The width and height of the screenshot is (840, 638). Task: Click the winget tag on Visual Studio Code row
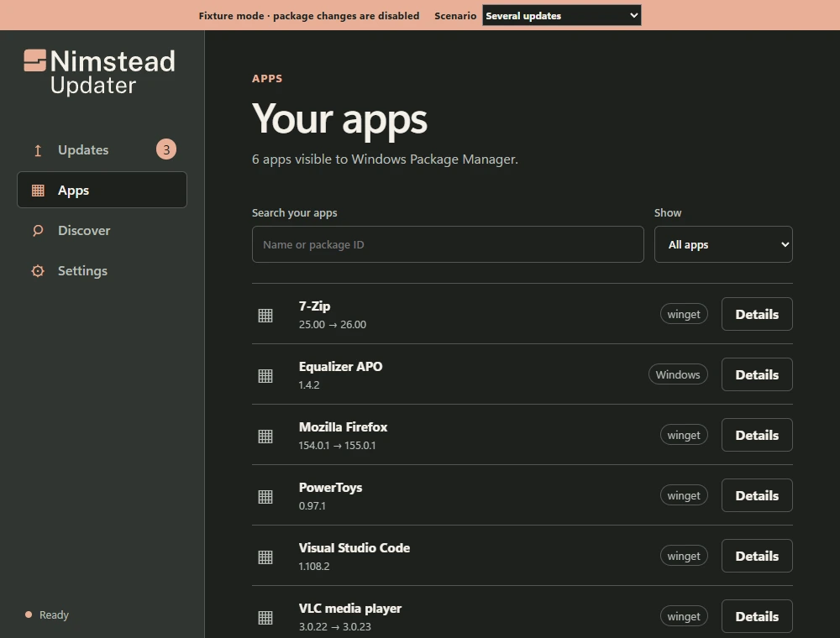[x=684, y=556]
